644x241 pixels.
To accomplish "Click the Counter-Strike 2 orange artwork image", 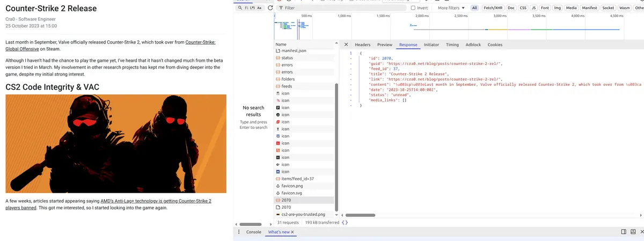I will tap(116, 144).
